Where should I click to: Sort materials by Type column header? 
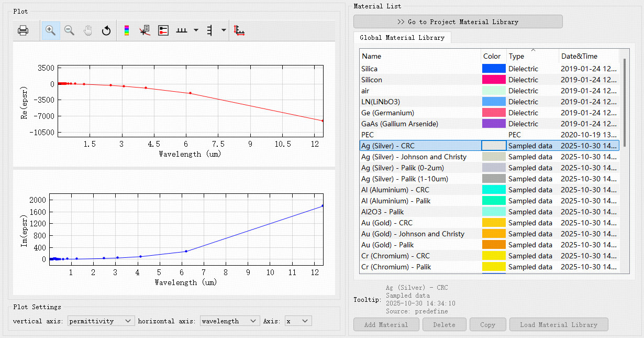pyautogui.click(x=532, y=56)
